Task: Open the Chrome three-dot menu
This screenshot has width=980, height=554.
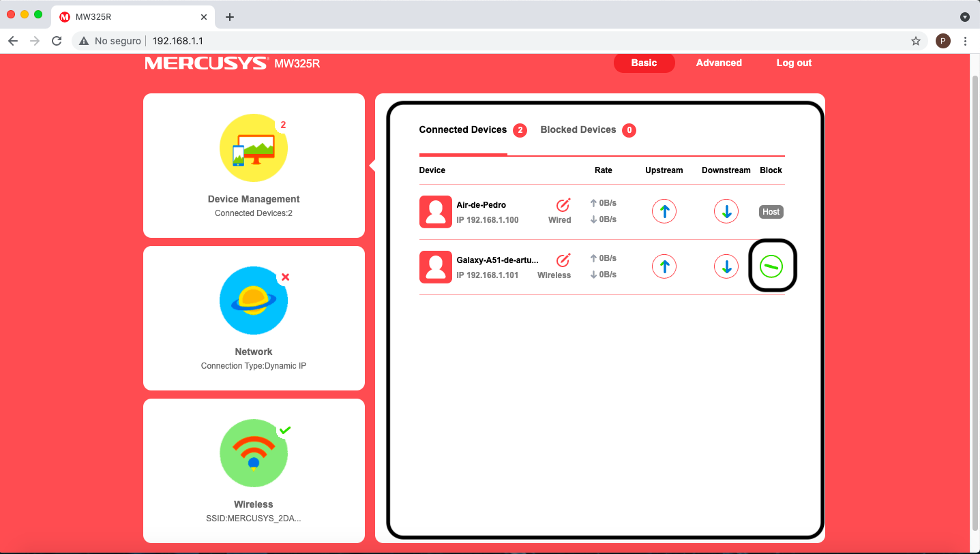Action: 965,41
